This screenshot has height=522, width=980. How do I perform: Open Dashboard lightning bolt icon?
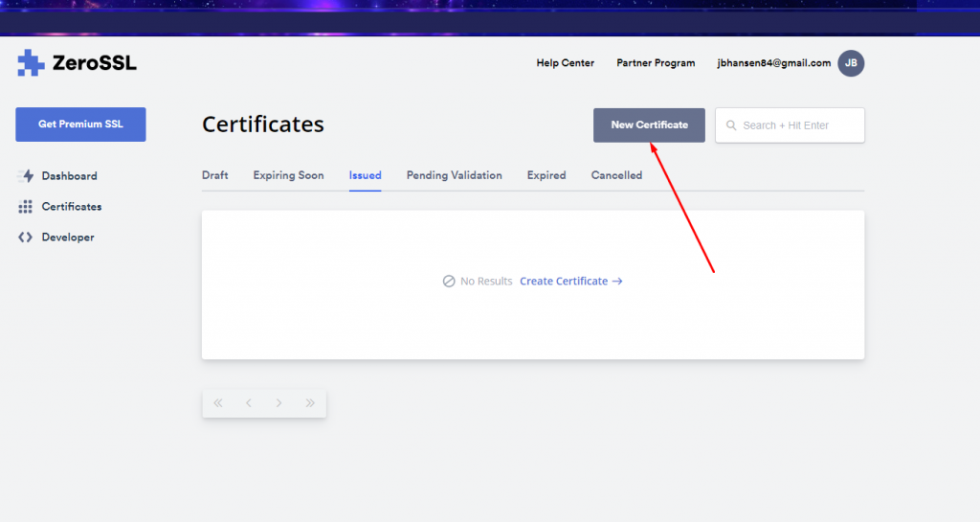pyautogui.click(x=26, y=176)
